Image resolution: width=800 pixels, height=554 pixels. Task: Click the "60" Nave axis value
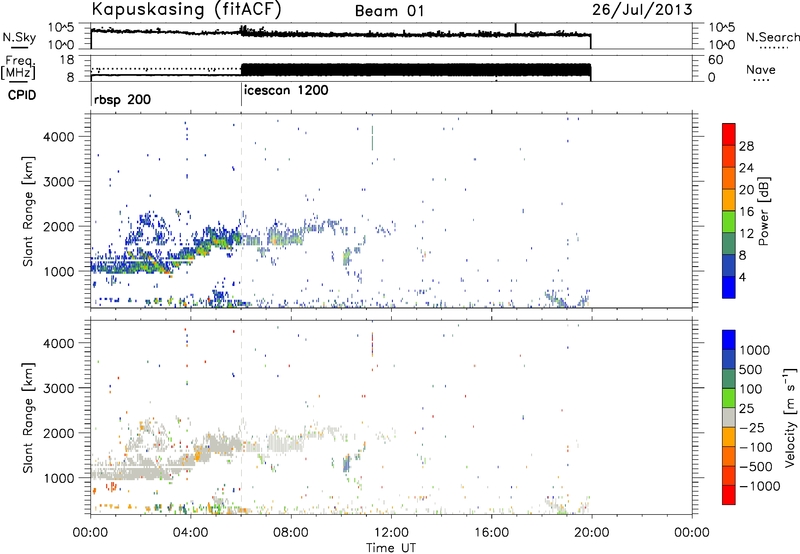715,60
